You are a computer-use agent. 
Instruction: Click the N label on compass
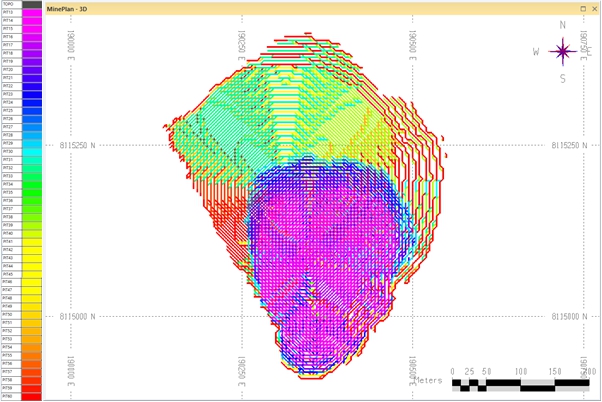point(562,26)
